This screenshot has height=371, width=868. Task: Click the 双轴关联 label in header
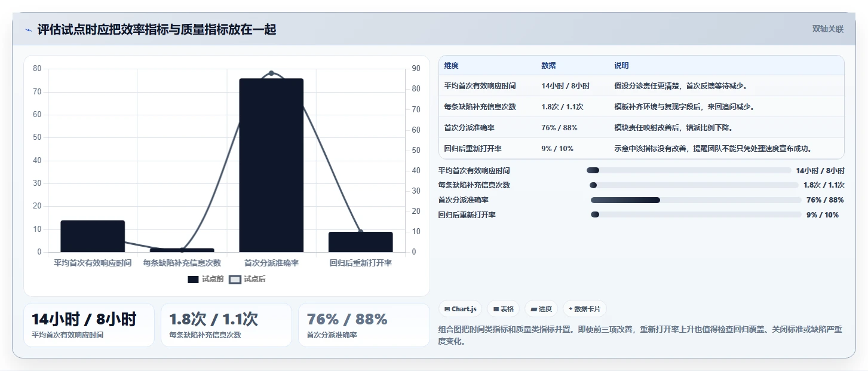pos(827,29)
